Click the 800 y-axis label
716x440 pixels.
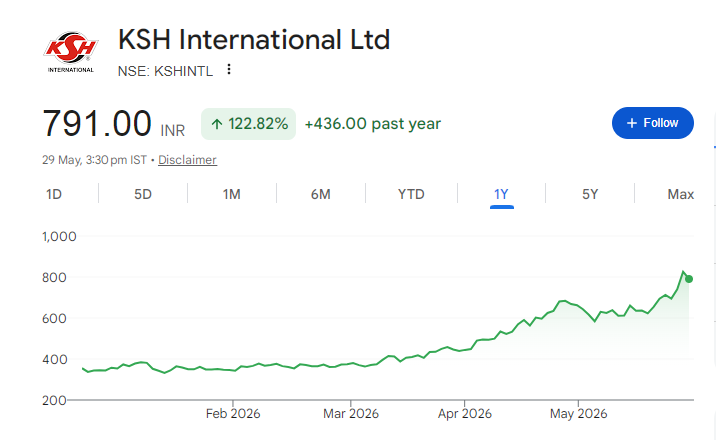pos(54,278)
